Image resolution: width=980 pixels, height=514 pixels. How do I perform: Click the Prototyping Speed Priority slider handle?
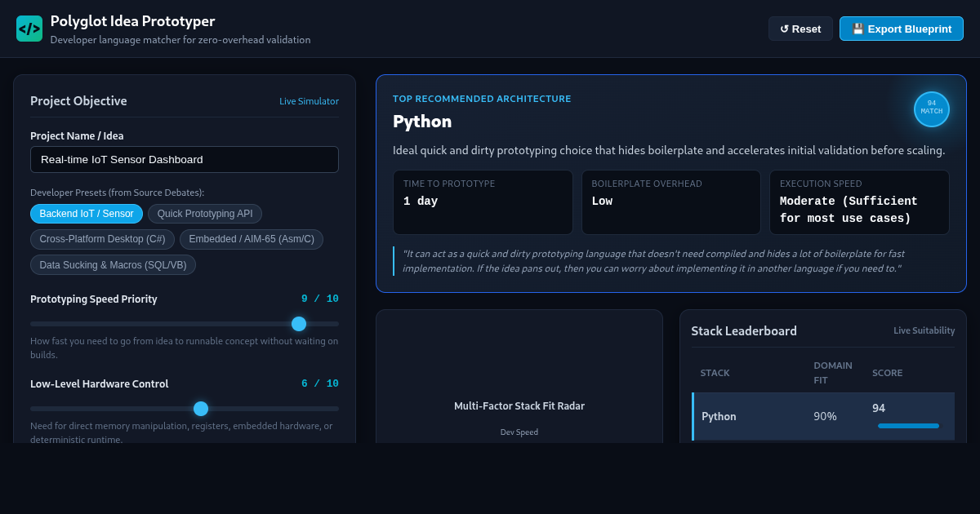(x=299, y=324)
